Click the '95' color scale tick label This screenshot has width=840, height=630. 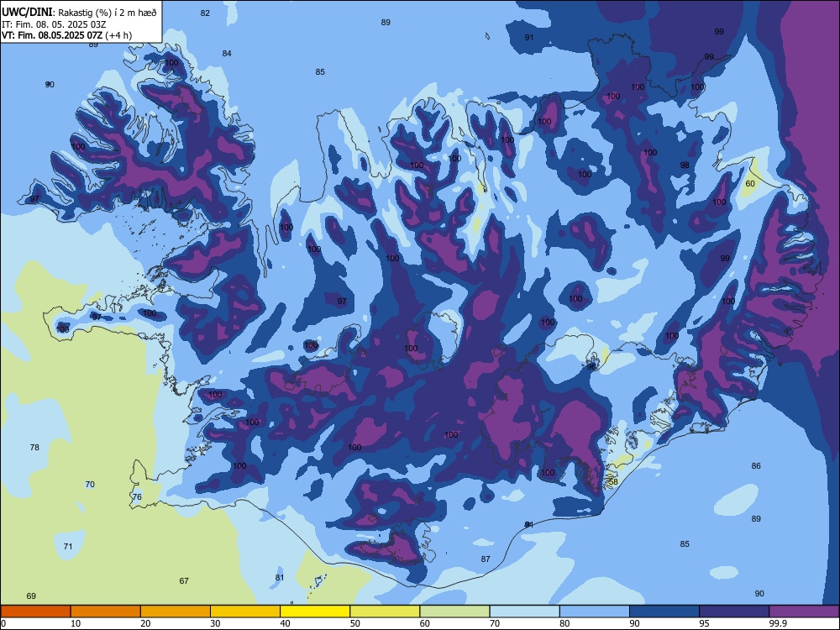704,623
